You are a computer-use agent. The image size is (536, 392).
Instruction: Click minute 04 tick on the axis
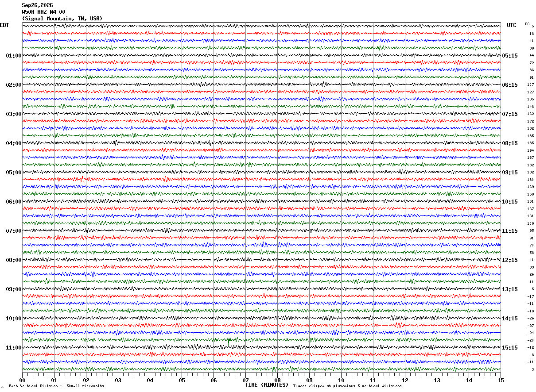pyautogui.click(x=150, y=380)
